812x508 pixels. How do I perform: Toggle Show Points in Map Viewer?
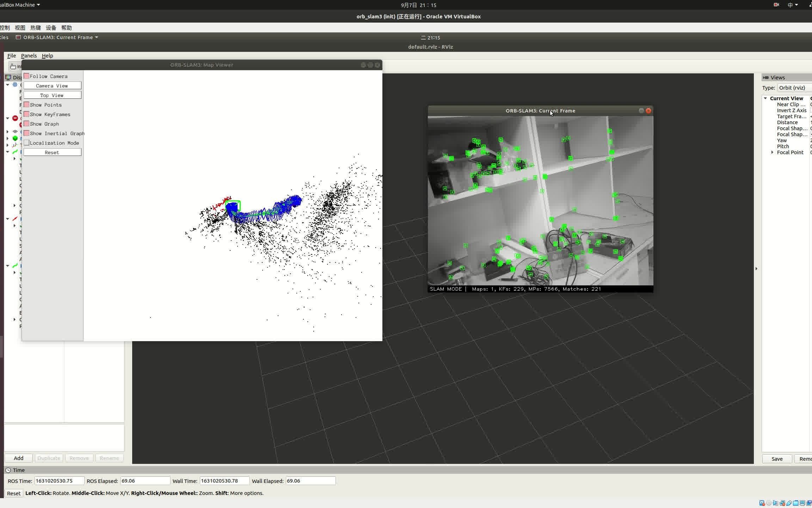26,104
